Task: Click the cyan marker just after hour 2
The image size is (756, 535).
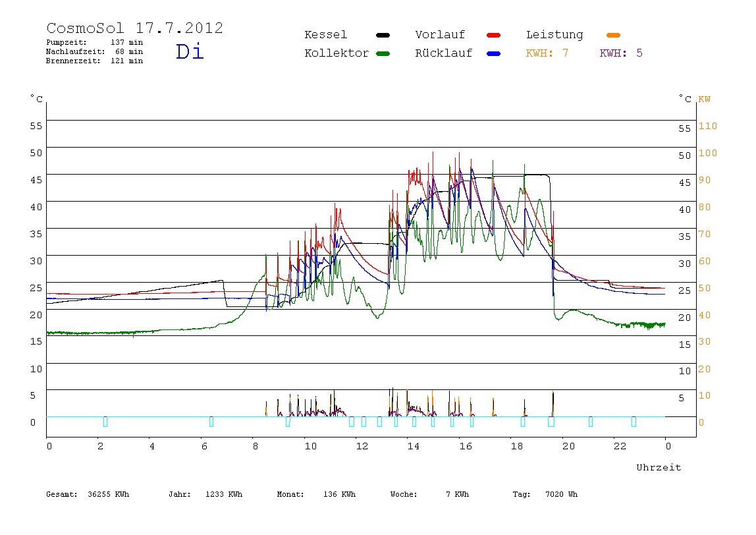Action: [x=105, y=422]
